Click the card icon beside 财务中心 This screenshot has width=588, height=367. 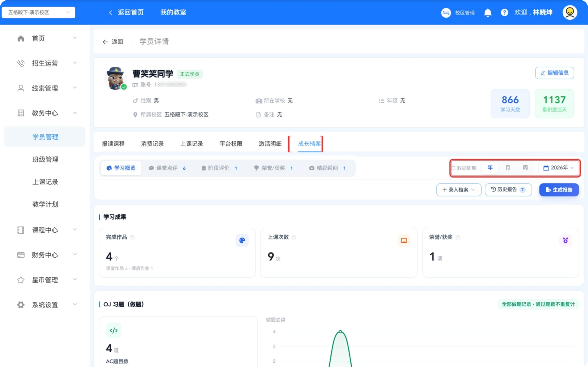[x=21, y=255]
